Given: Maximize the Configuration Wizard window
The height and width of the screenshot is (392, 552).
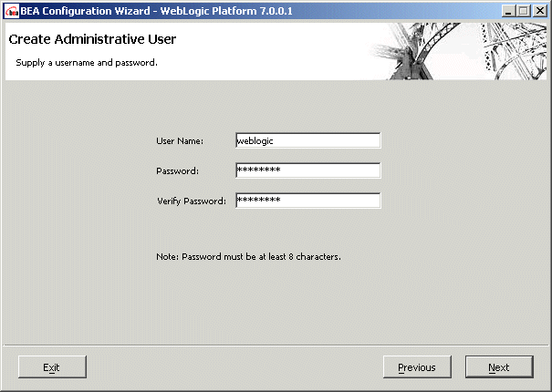Looking at the screenshot, I should [524, 11].
